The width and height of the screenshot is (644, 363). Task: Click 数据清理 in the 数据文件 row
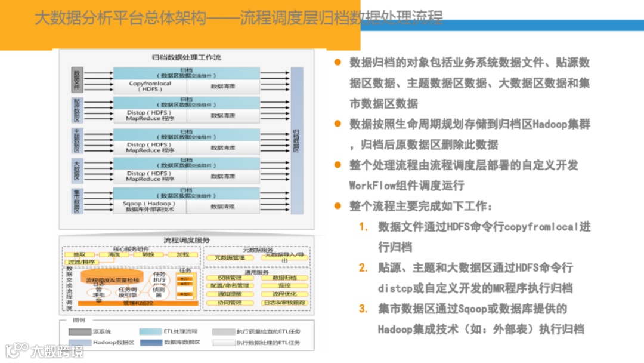[x=223, y=87]
